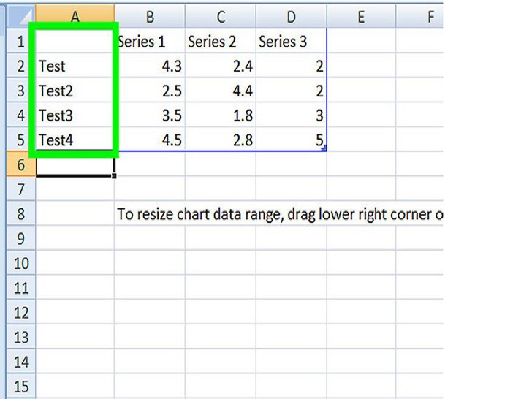The width and height of the screenshot is (532, 399).
Task: Select row 1 header
Action: (x=20, y=42)
